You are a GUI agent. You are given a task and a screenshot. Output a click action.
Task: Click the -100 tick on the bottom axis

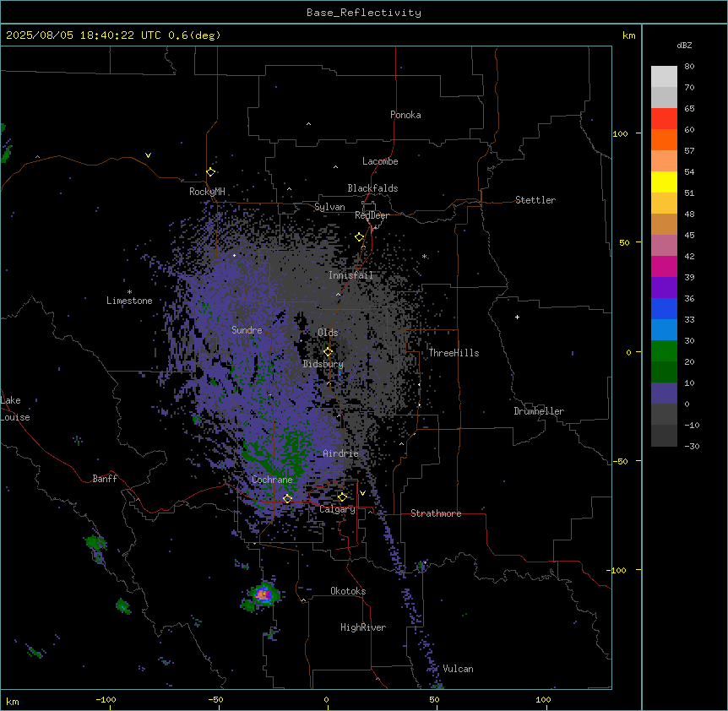point(106,699)
